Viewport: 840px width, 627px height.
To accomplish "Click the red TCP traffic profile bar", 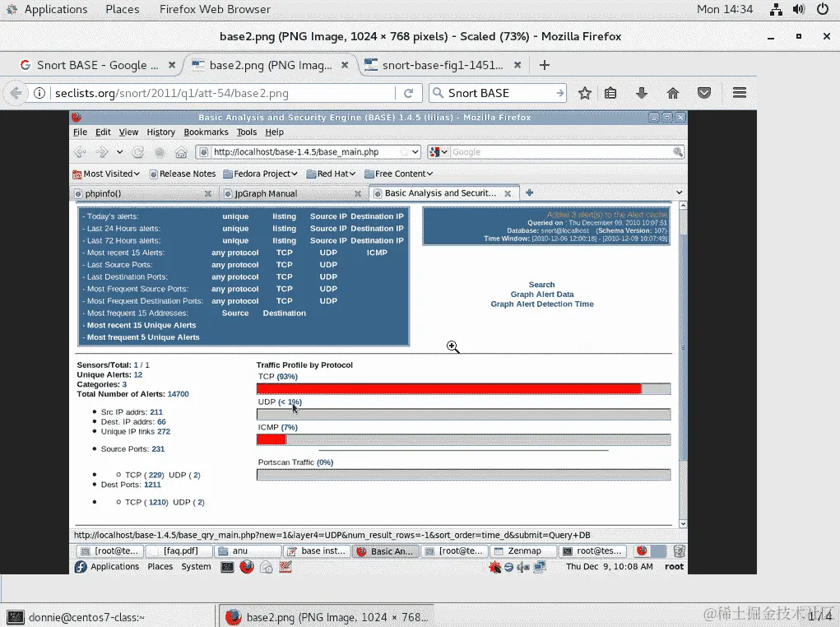I will pos(449,388).
